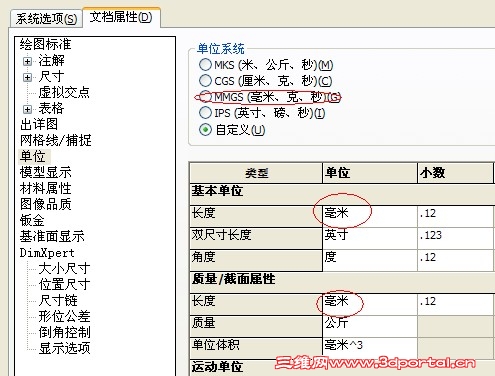
Task: Expand the 表格 tree node
Action: (x=28, y=109)
